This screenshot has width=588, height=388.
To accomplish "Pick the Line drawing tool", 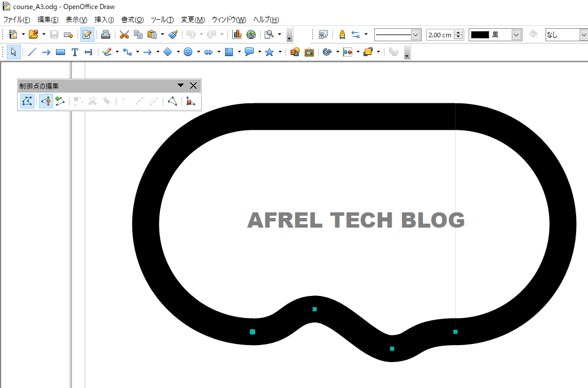I will point(32,52).
